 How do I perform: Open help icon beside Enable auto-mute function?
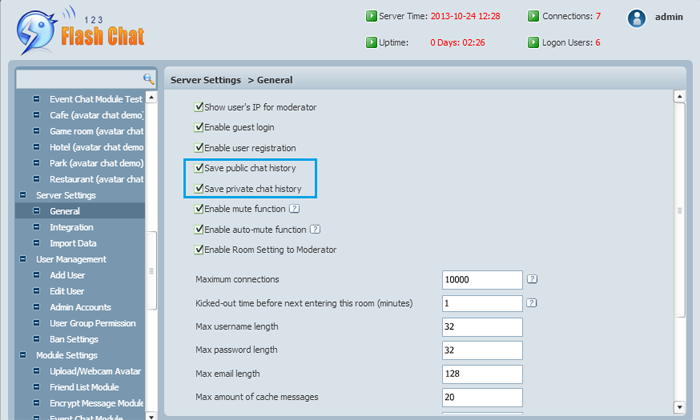[x=315, y=229]
